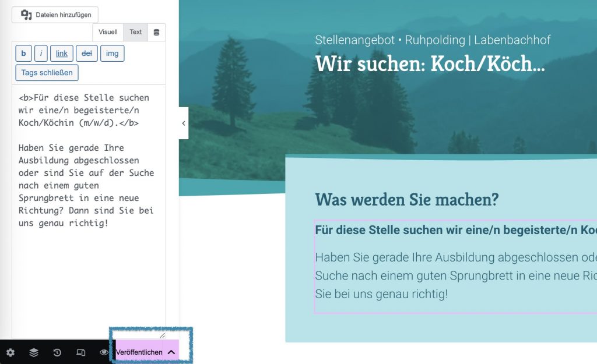Collapse the editor side panel arrow
This screenshot has height=364, width=597.
(x=184, y=123)
